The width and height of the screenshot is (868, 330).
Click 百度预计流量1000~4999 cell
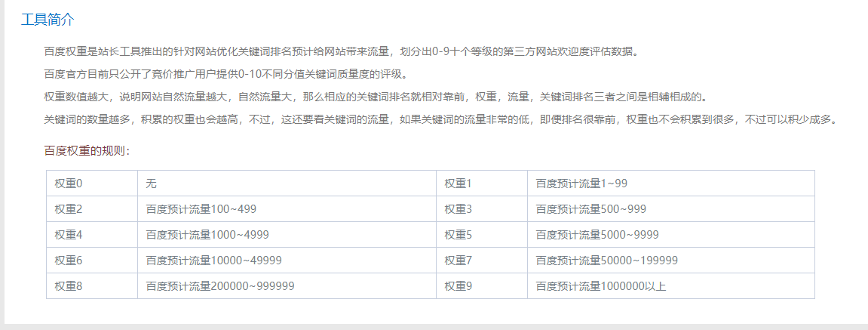(x=287, y=234)
